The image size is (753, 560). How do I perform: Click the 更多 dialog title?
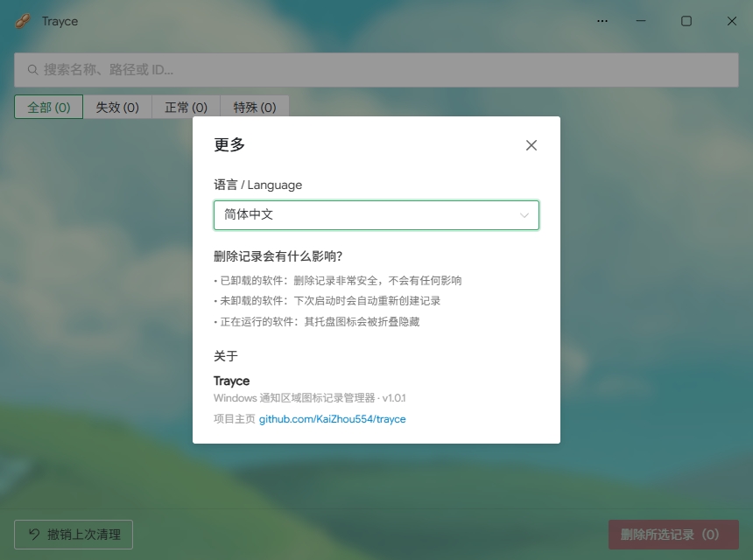tap(229, 144)
